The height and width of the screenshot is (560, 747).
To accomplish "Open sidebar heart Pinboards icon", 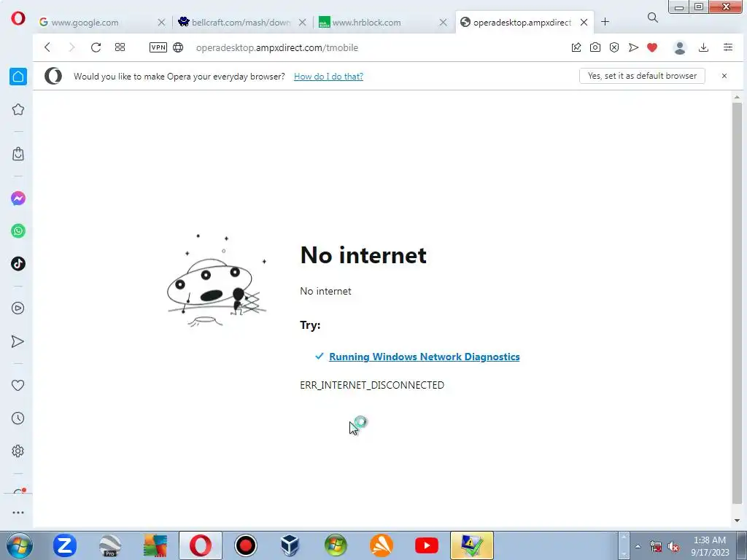I will point(18,385).
